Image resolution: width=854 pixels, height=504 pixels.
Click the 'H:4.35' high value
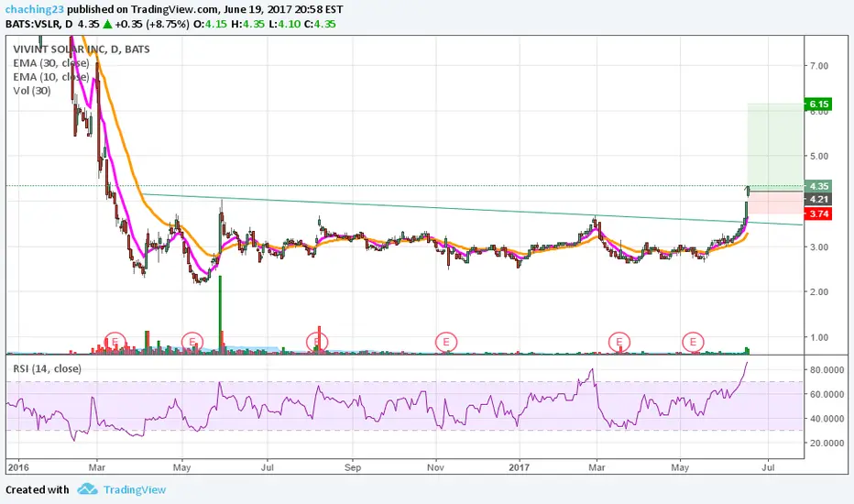247,24
